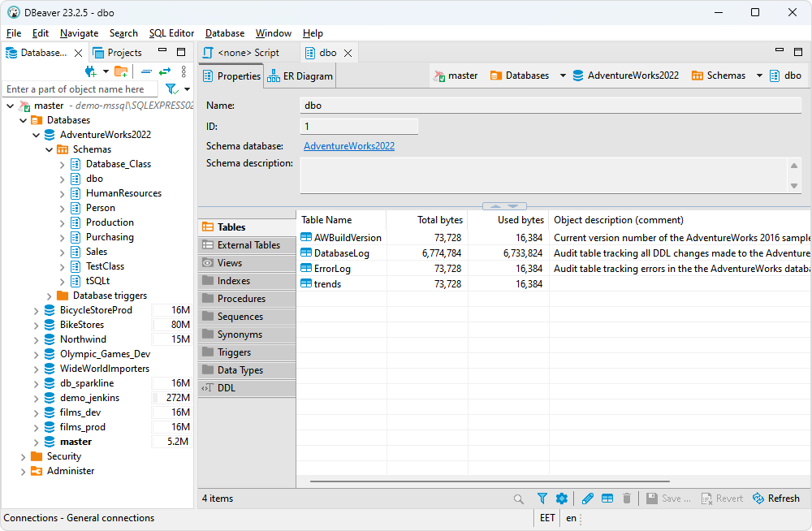Image resolution: width=812 pixels, height=531 pixels.
Task: Open the navigator view menu (three dots)
Action: click(184, 71)
